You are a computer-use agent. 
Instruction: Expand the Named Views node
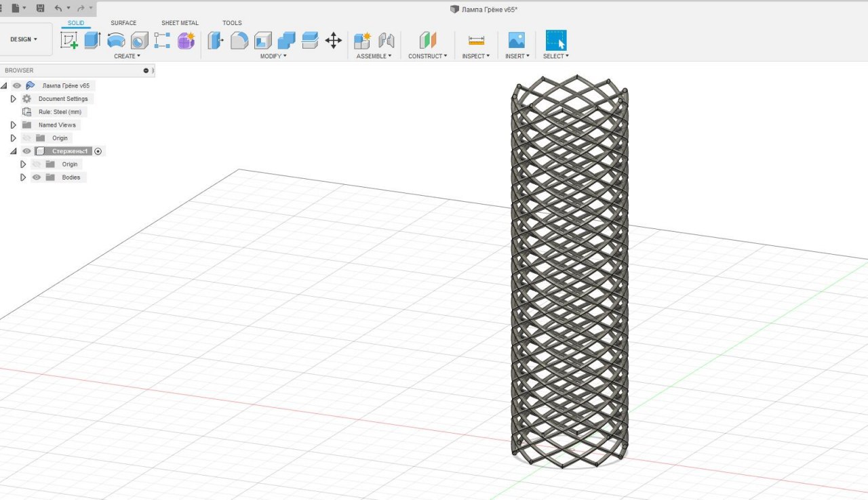[13, 125]
